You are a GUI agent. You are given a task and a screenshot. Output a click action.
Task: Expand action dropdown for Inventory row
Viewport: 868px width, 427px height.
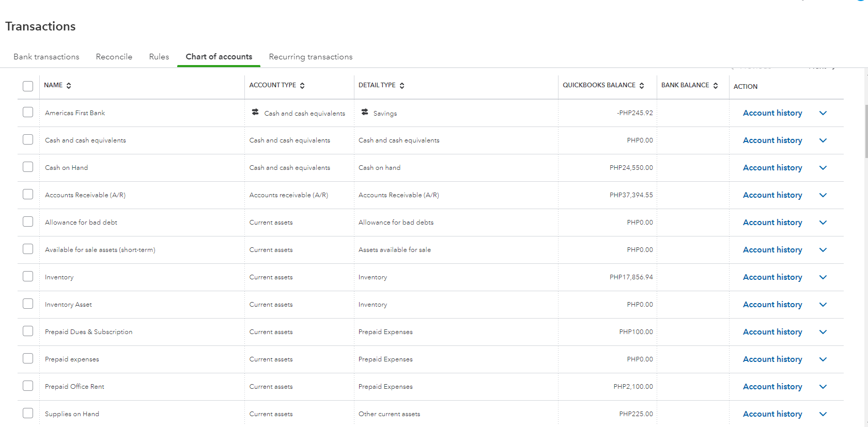pos(823,277)
